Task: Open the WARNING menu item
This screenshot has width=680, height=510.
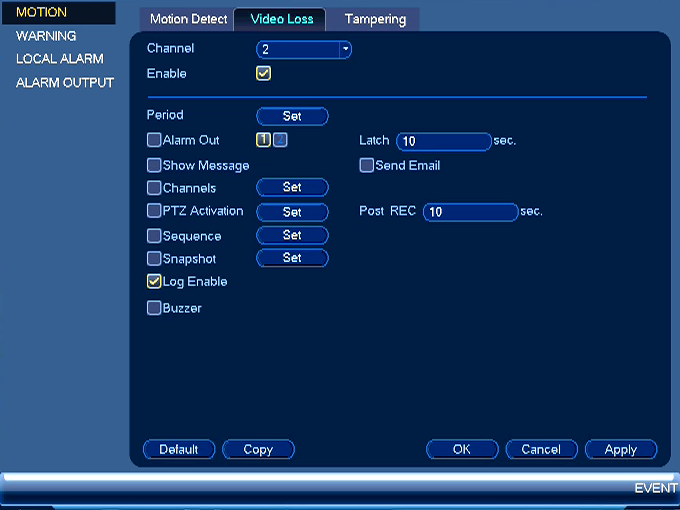Action: coord(46,36)
